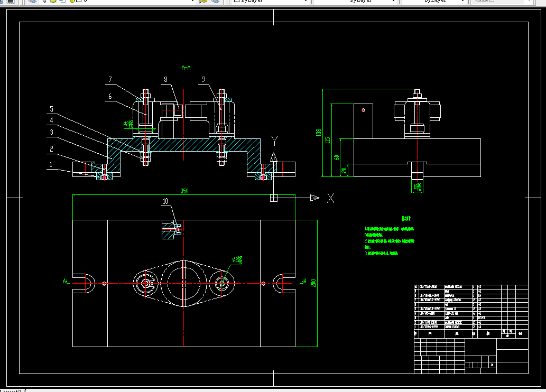The height and width of the screenshot is (392, 546).
Task: Select the red point in side view block
Action: click(363, 110)
